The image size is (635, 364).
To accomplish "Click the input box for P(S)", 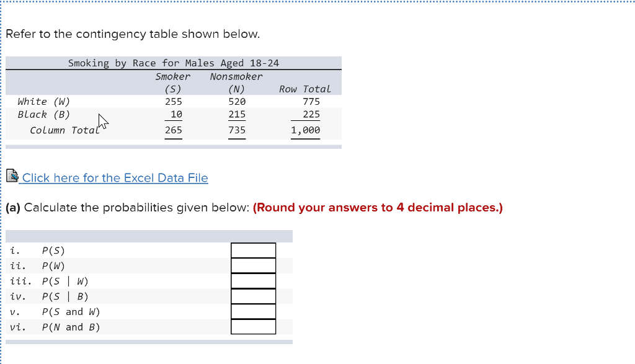I will point(253,250).
